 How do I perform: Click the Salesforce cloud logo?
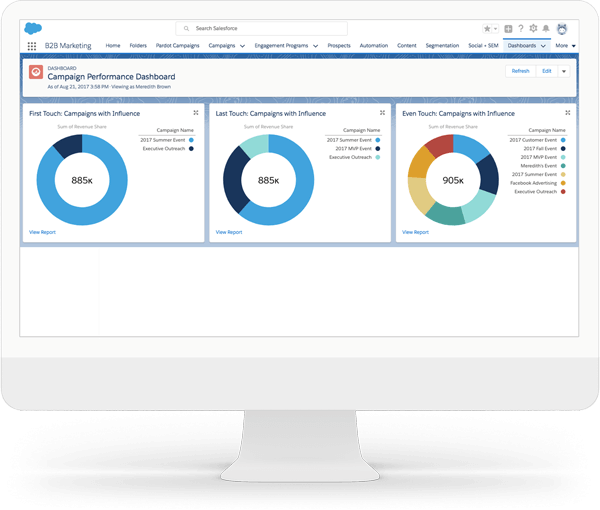(x=33, y=28)
